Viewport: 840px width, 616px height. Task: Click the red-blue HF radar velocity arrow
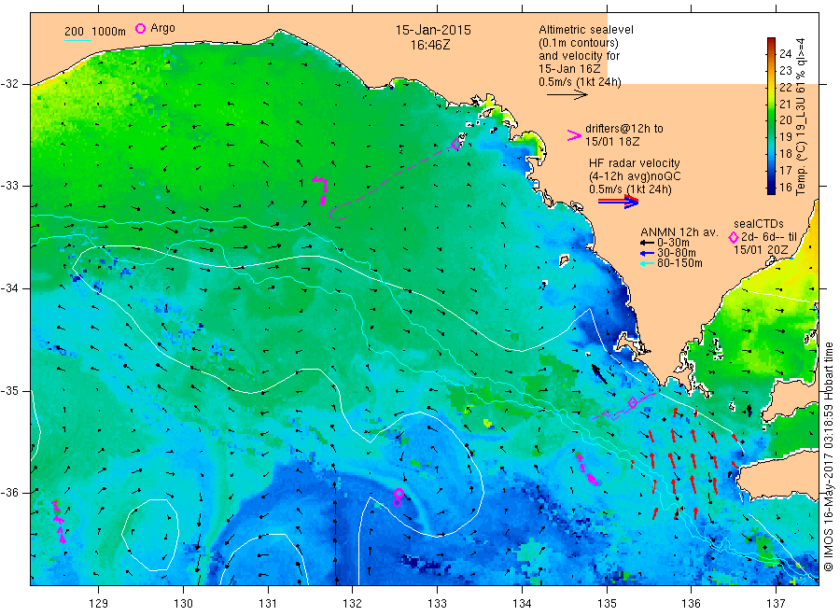coord(619,202)
